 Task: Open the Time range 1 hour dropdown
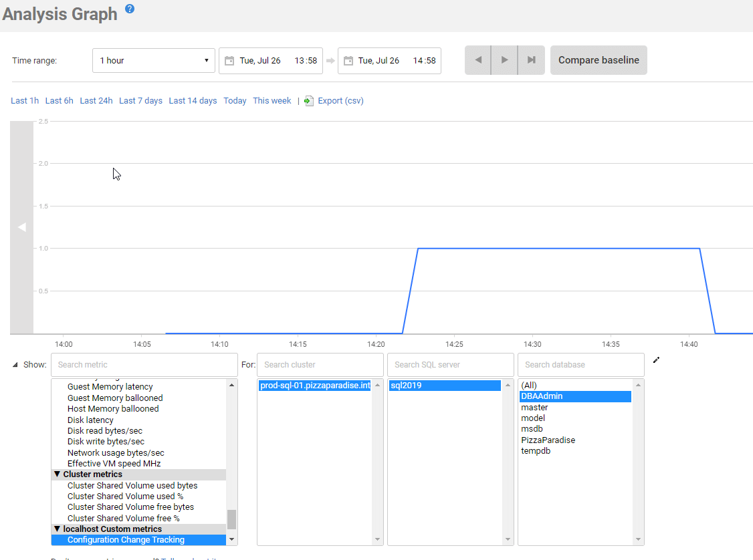(154, 60)
